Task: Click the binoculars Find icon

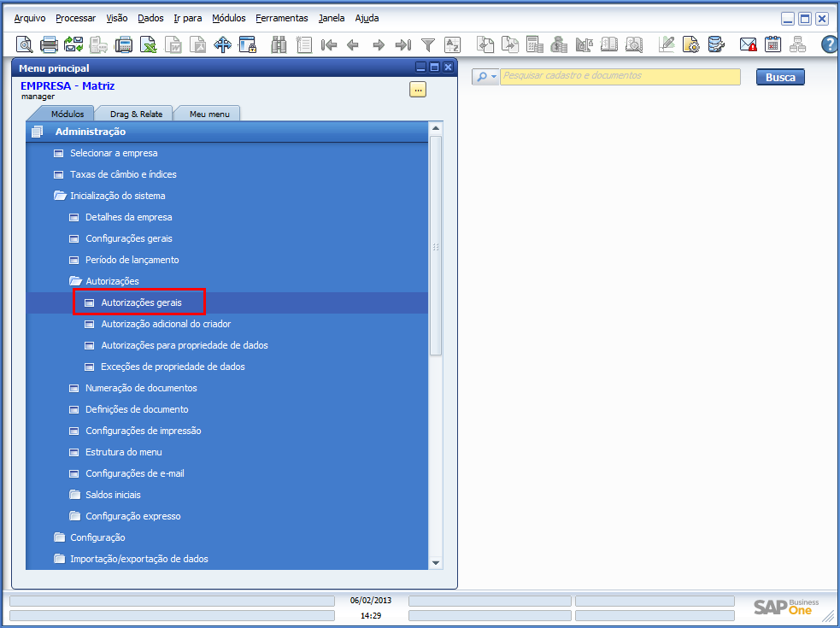Action: click(279, 44)
